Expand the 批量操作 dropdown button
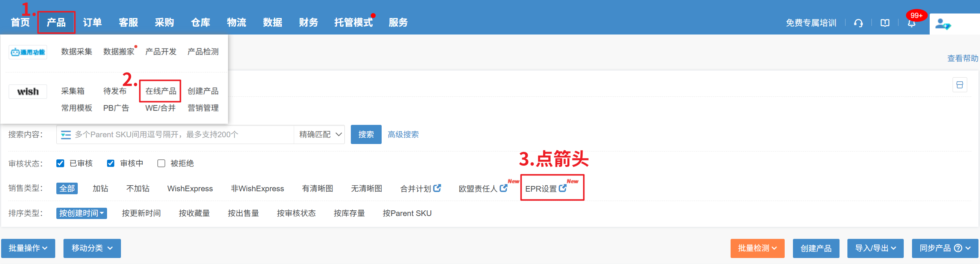Image resolution: width=980 pixels, height=264 pixels. 28,248
